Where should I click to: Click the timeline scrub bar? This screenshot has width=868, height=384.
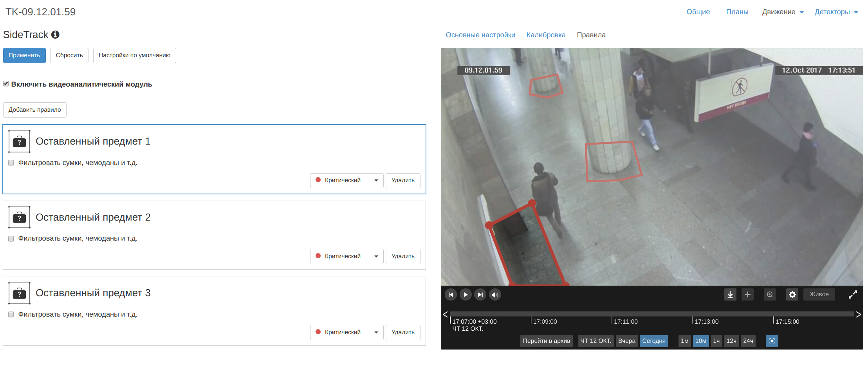tap(651, 314)
